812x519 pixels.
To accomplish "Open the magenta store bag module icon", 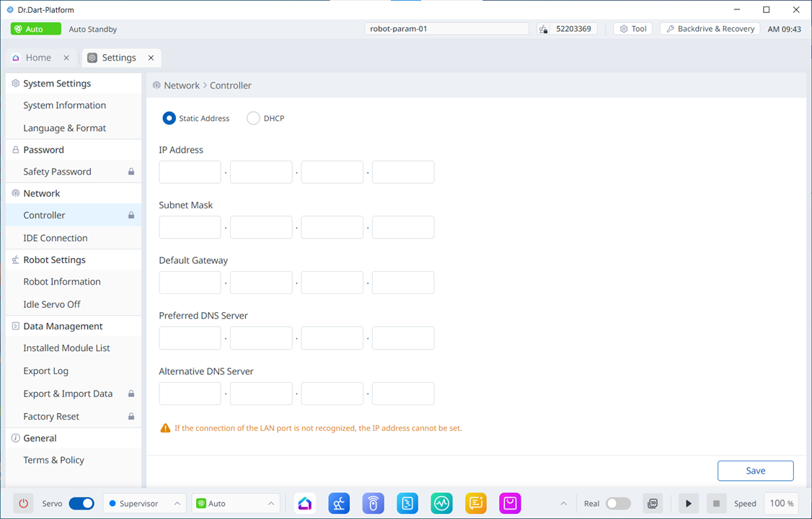I will (510, 503).
